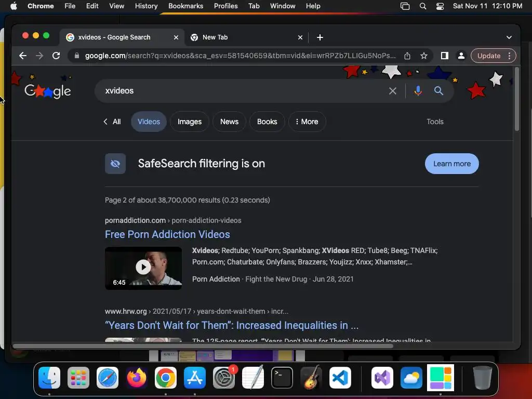
Task: Open the Profiles menu
Action: pyautogui.click(x=225, y=6)
